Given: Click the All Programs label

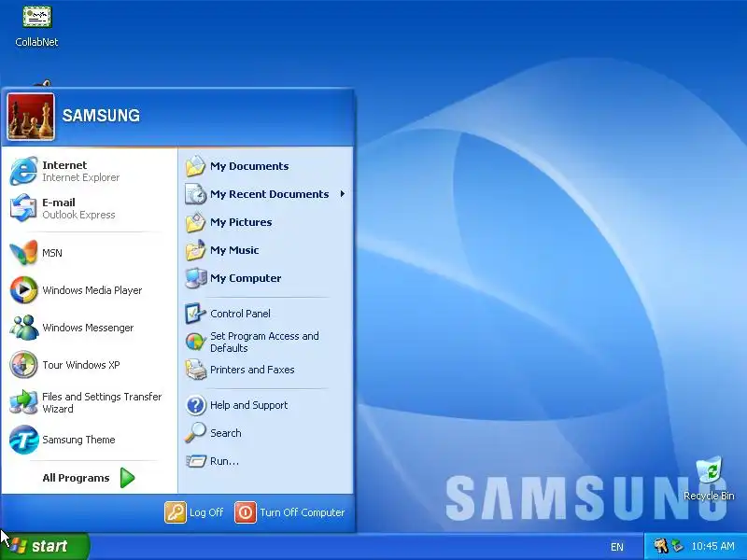Looking at the screenshot, I should pos(76,478).
